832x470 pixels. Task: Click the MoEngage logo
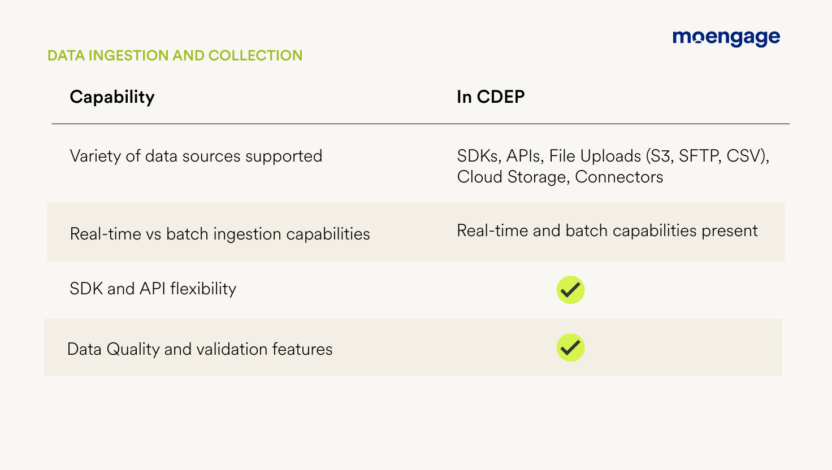point(726,38)
